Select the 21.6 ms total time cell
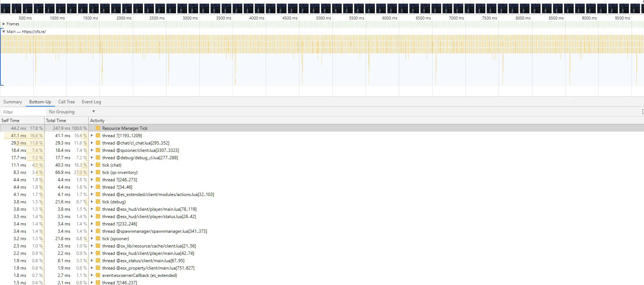This screenshot has height=285, width=644. coord(63,202)
